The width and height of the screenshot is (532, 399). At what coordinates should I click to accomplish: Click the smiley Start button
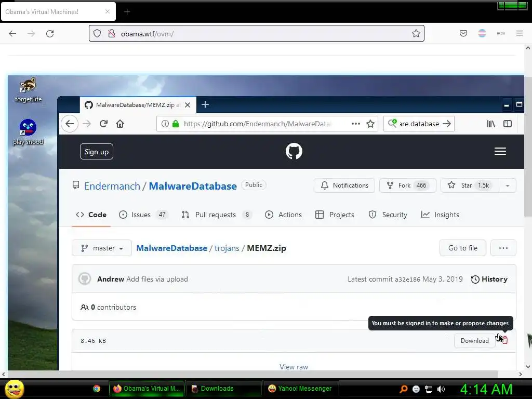[14, 389]
